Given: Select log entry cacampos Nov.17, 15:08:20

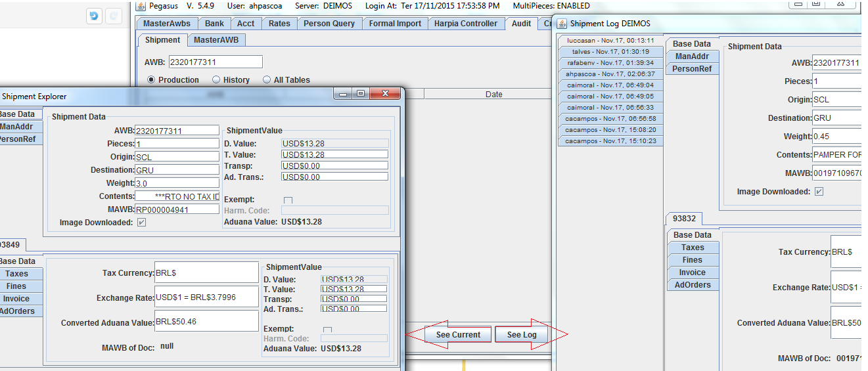Looking at the screenshot, I should (x=610, y=130).
